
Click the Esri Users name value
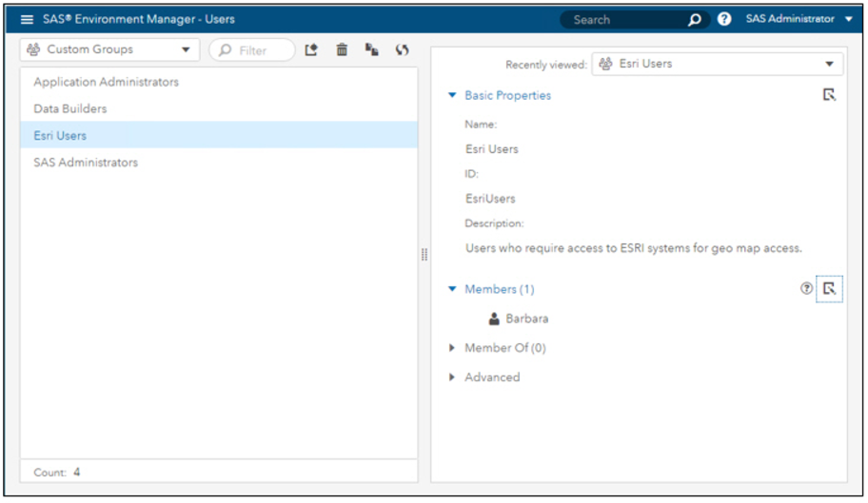point(491,149)
